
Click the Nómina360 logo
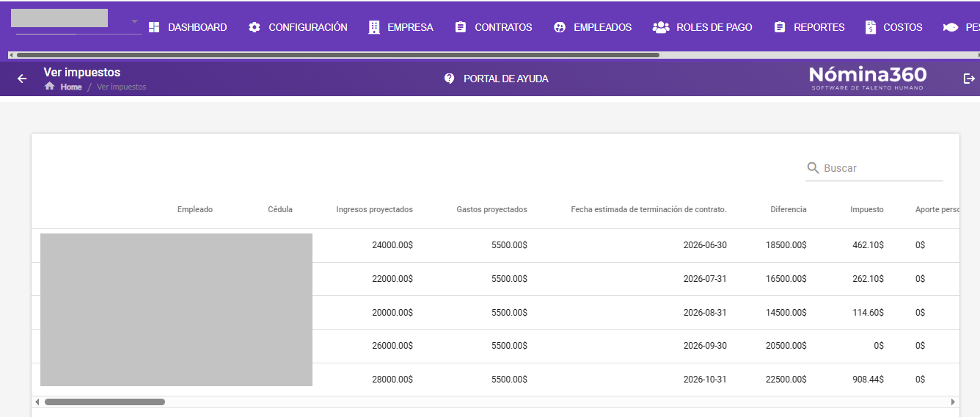point(868,78)
